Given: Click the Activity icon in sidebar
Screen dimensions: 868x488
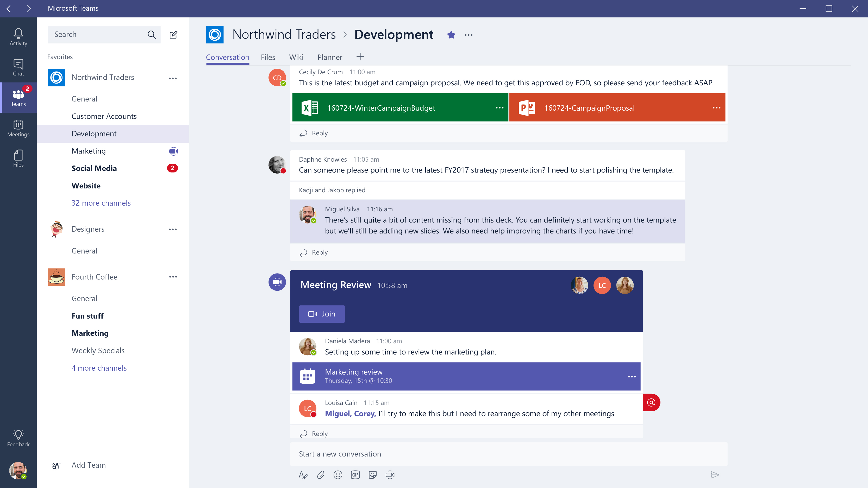Looking at the screenshot, I should click(x=18, y=33).
